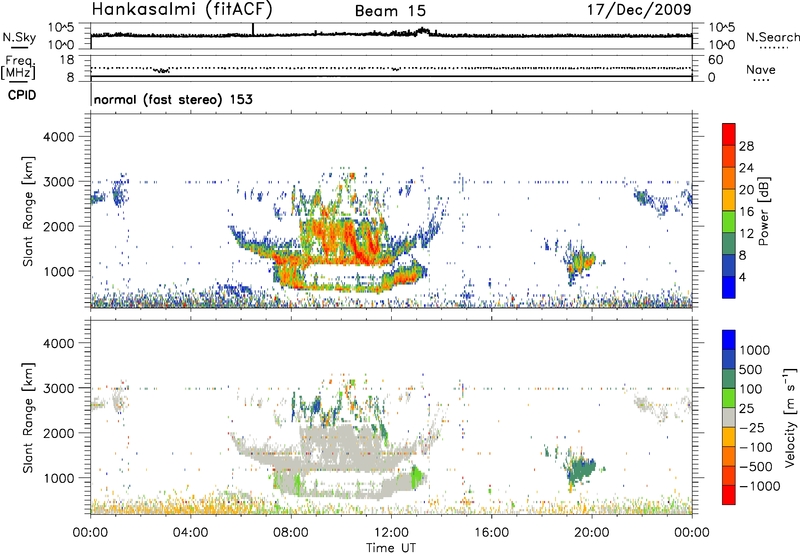Click the Slant Range label of Power panel
800x554 pixels.
[x=28, y=211]
